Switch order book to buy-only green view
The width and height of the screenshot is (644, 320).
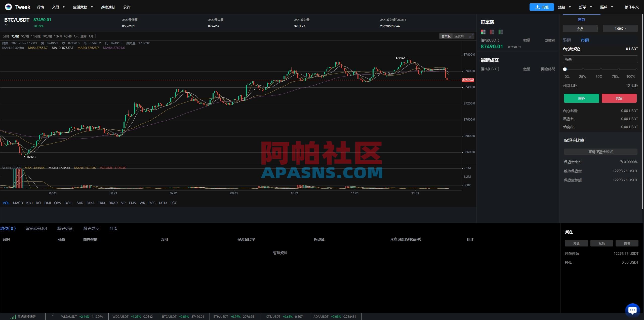[501, 32]
